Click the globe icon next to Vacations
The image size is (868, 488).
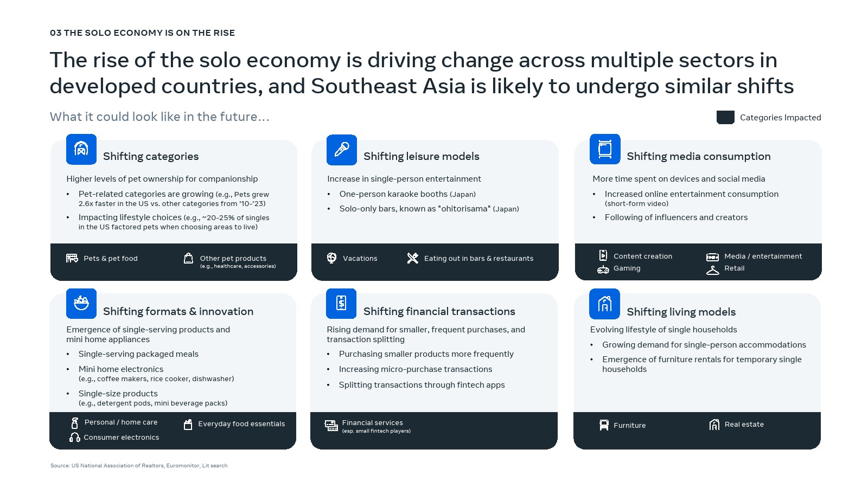(x=332, y=258)
